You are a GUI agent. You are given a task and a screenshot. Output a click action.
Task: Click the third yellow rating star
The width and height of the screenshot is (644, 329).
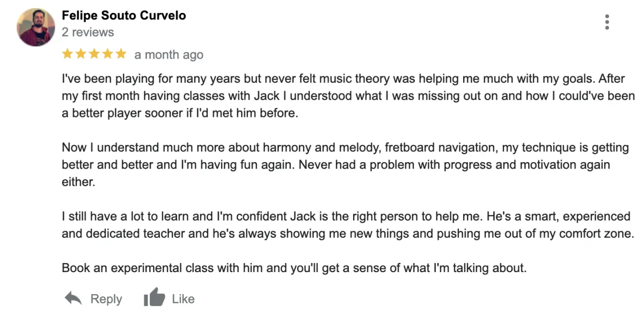[94, 54]
